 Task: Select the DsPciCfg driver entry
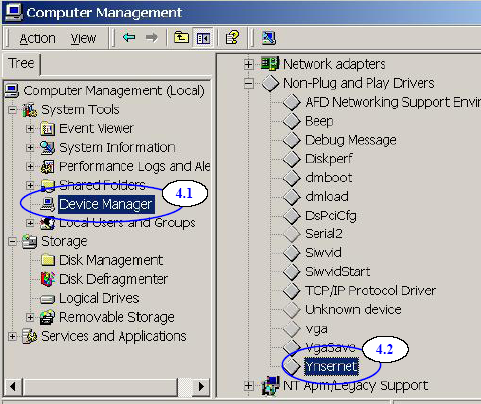click(331, 216)
